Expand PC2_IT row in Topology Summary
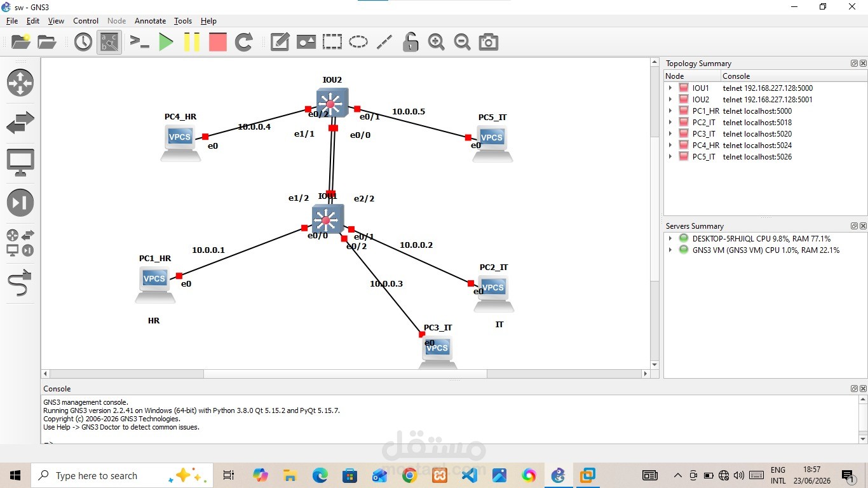This screenshot has height=488, width=868. point(670,123)
